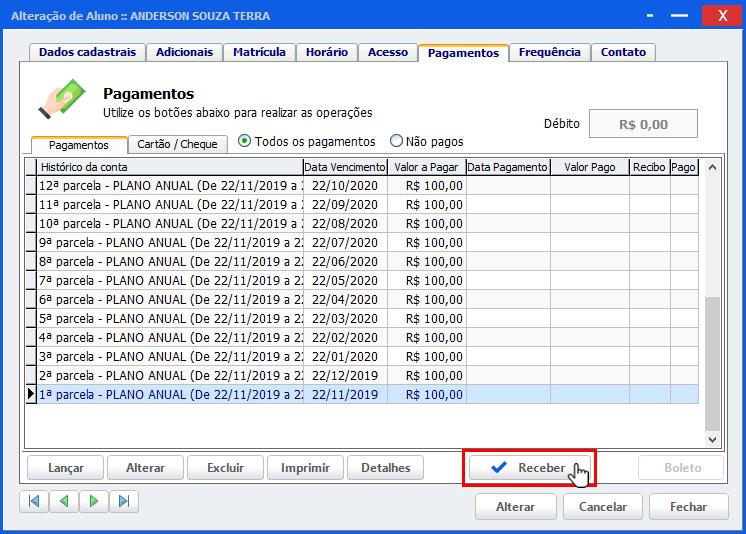
Task: Click the Boleto button
Action: (x=681, y=468)
